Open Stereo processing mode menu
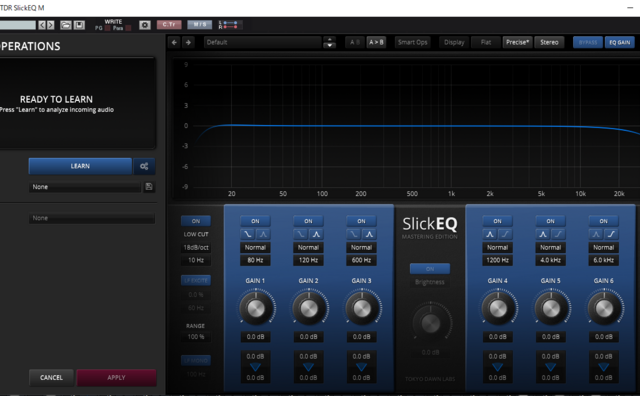Image resolution: width=640 pixels, height=396 pixels. coord(549,42)
